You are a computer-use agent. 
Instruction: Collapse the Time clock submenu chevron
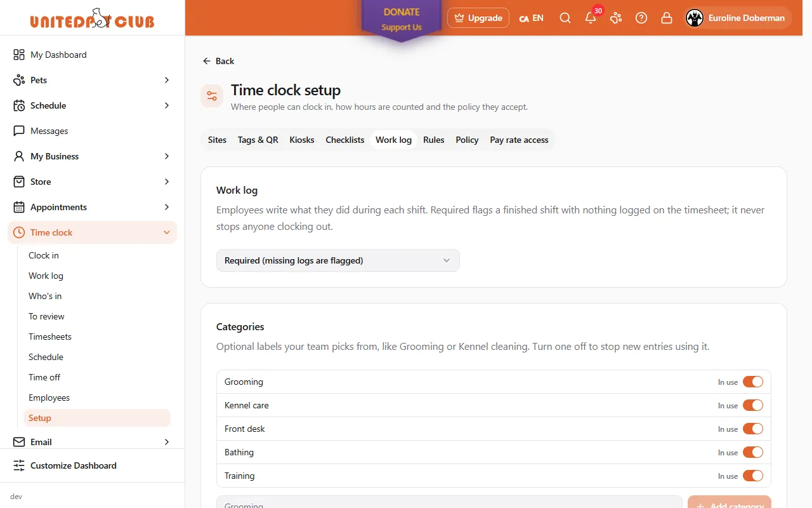pyautogui.click(x=167, y=232)
